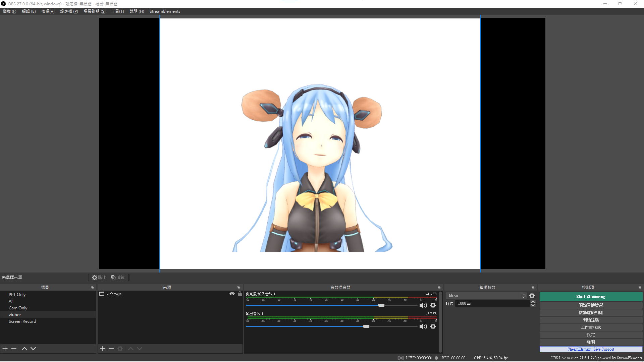Pop out the audio mixer dock
The height and width of the screenshot is (362, 644).
click(439, 287)
